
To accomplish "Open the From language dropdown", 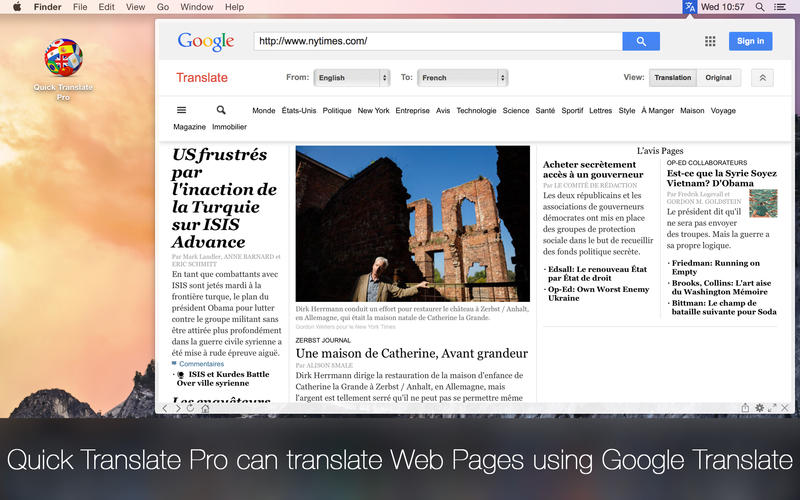I will point(351,77).
